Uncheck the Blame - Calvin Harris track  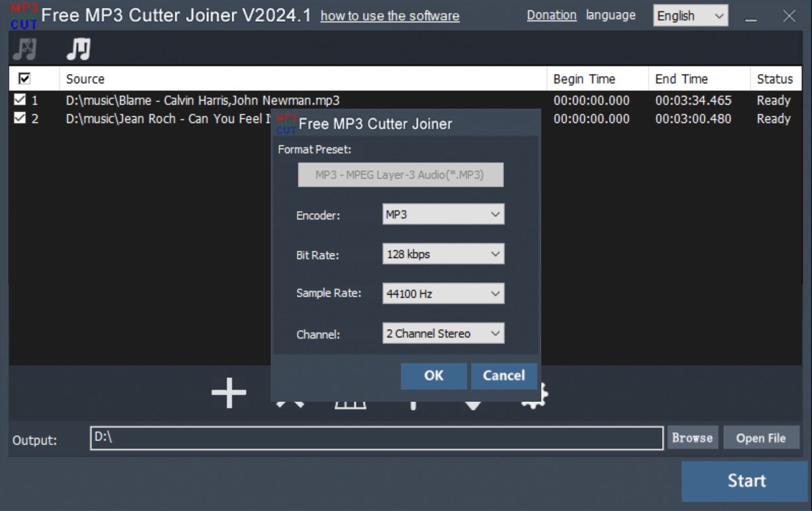19,100
